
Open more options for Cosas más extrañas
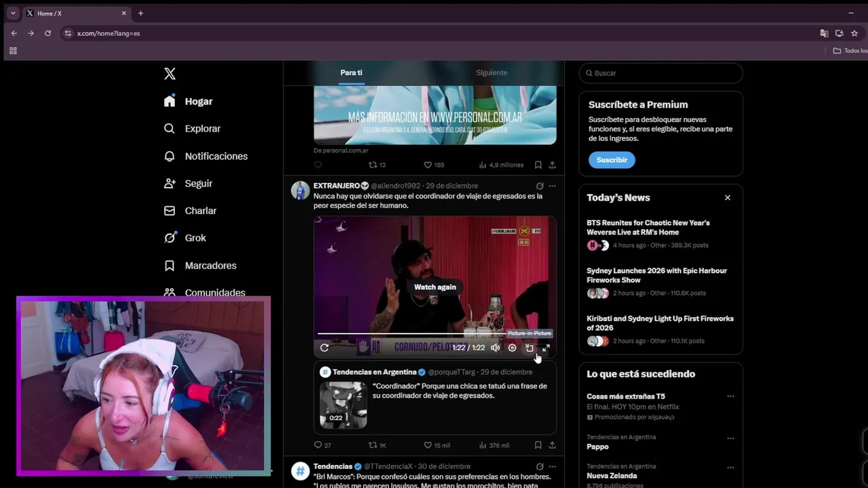[730, 396]
